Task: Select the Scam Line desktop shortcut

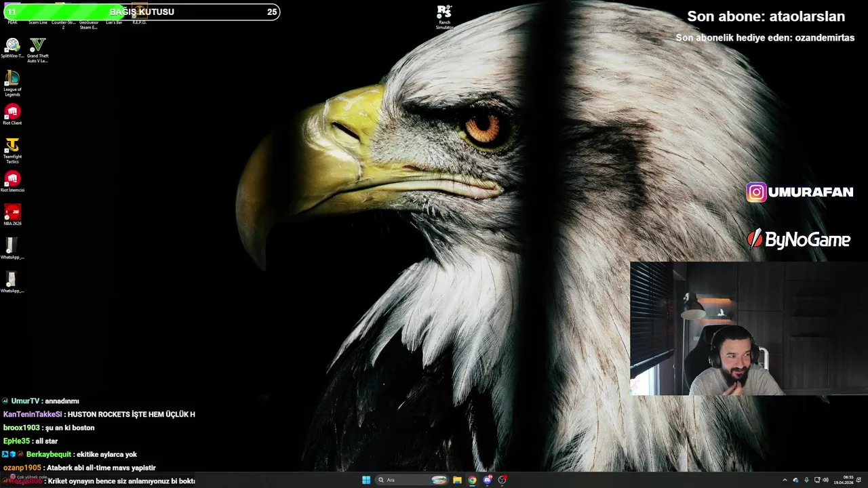Action: [x=38, y=14]
